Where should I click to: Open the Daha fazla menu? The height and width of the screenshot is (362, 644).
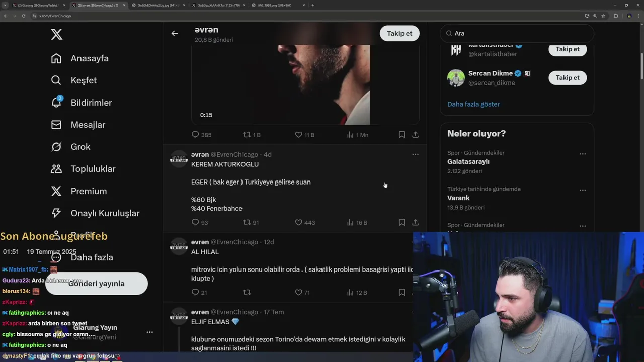pos(82,257)
